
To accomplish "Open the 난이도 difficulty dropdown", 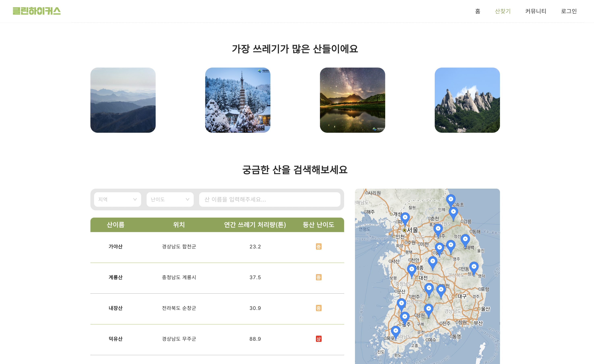I will click(x=170, y=199).
